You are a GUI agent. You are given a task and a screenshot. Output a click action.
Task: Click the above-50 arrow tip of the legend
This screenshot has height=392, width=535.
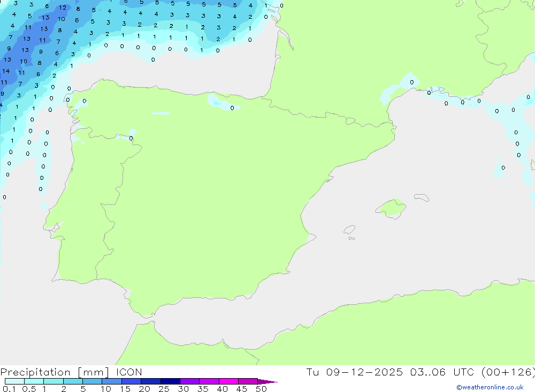(267, 382)
